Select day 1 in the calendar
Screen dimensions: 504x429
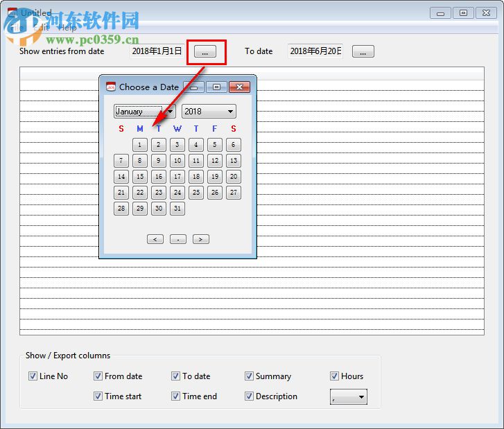tap(140, 145)
